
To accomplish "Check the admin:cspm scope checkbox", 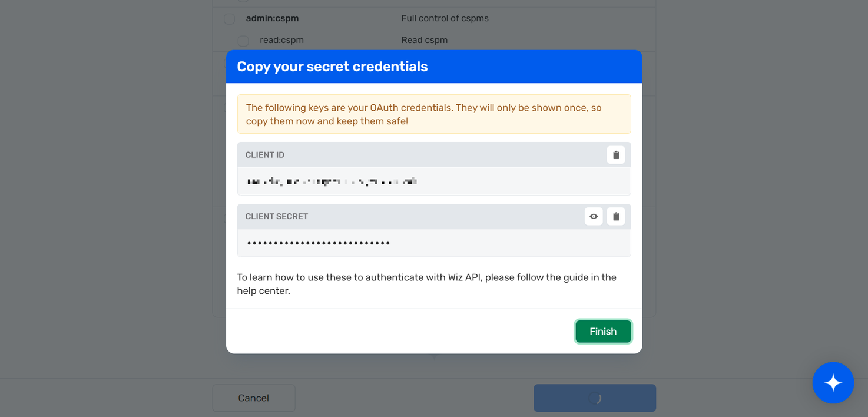I will 230,19.
